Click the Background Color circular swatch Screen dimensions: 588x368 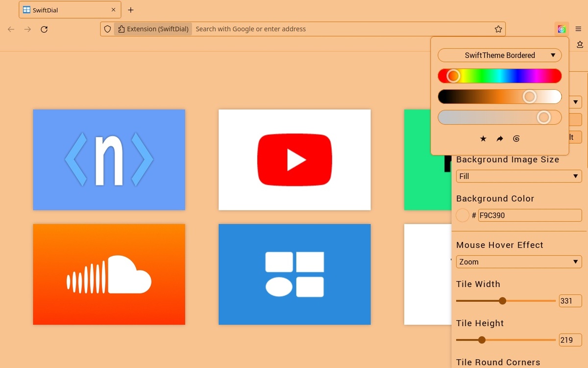463,215
